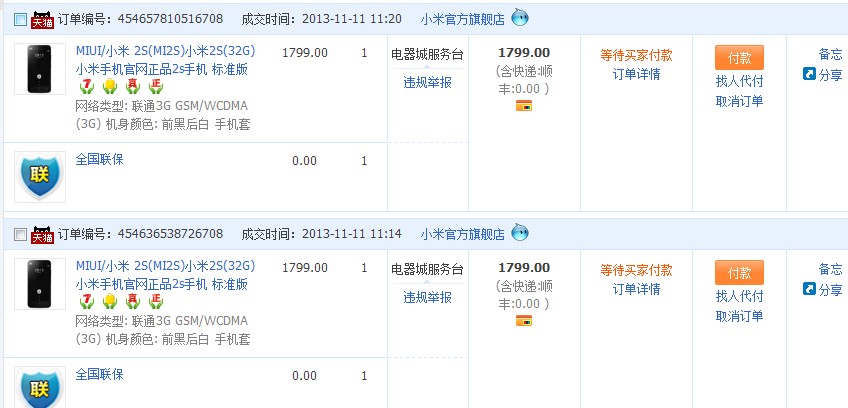Click the Wangwang chat icon in second order header
848x408 pixels.
point(520,233)
